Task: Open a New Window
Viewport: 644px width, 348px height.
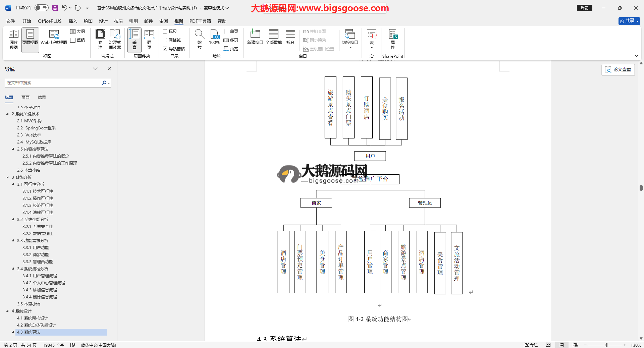Action: [x=255, y=38]
